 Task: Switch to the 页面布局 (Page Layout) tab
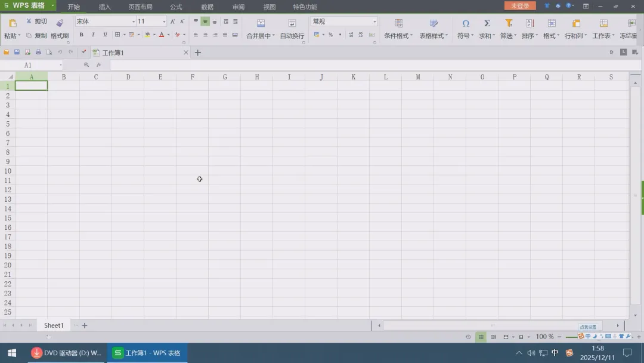140,7
